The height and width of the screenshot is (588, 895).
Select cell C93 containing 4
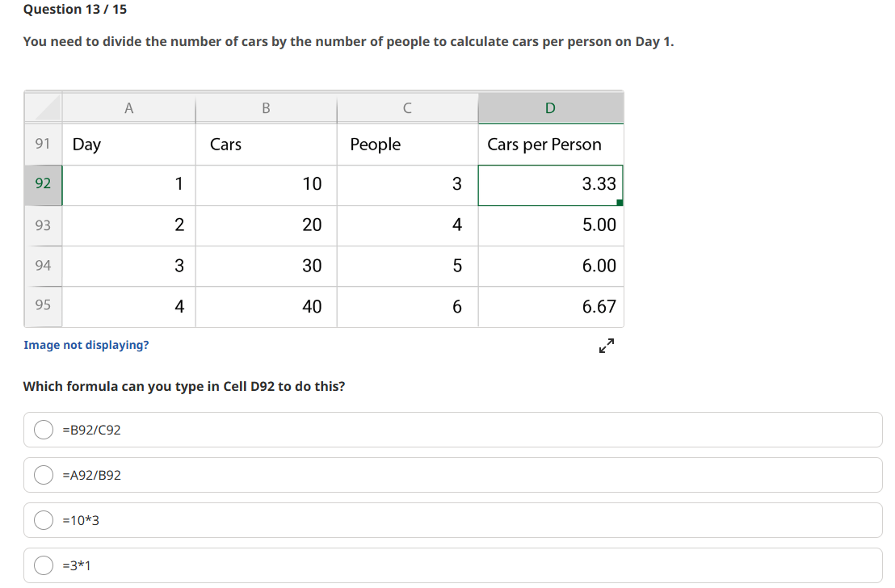point(406,225)
